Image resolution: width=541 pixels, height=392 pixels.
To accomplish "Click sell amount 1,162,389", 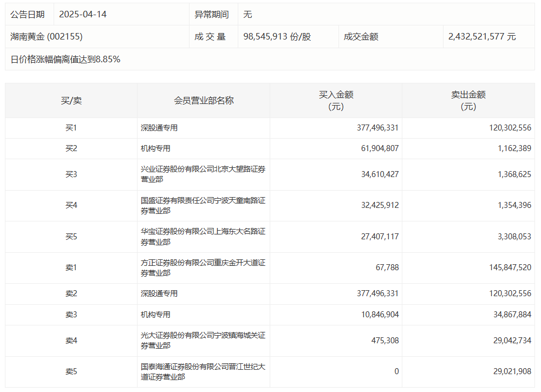I will click(514, 149).
